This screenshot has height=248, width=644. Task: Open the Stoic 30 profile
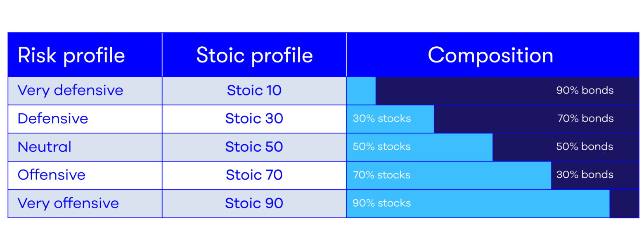(254, 119)
